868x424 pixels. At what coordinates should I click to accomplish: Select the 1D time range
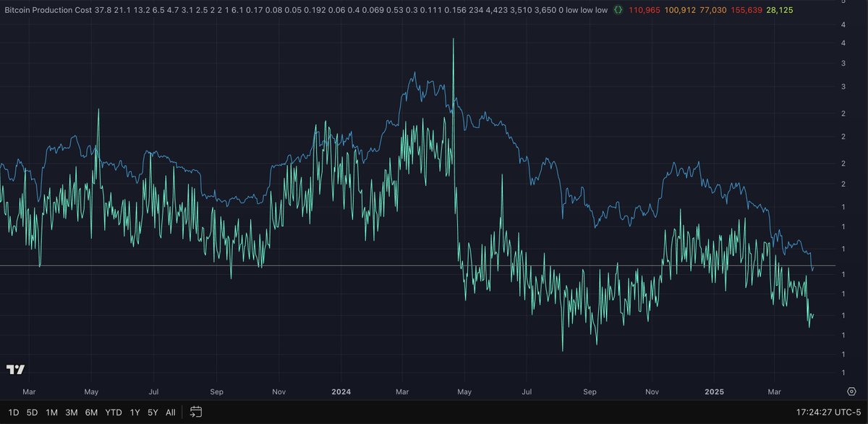tap(12, 412)
